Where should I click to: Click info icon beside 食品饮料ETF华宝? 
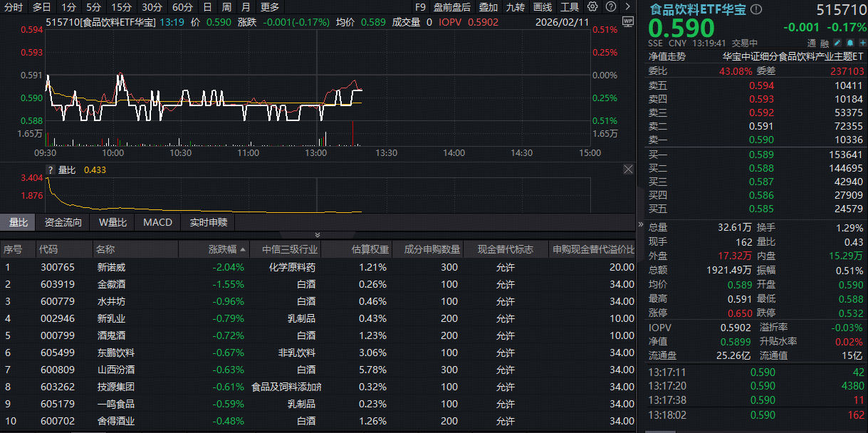coord(756,10)
